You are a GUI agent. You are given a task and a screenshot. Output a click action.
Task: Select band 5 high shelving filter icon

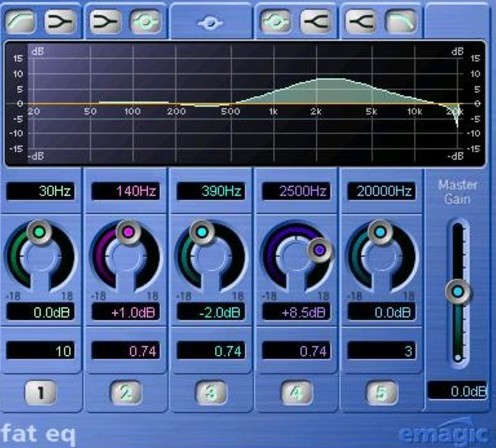[x=361, y=21]
